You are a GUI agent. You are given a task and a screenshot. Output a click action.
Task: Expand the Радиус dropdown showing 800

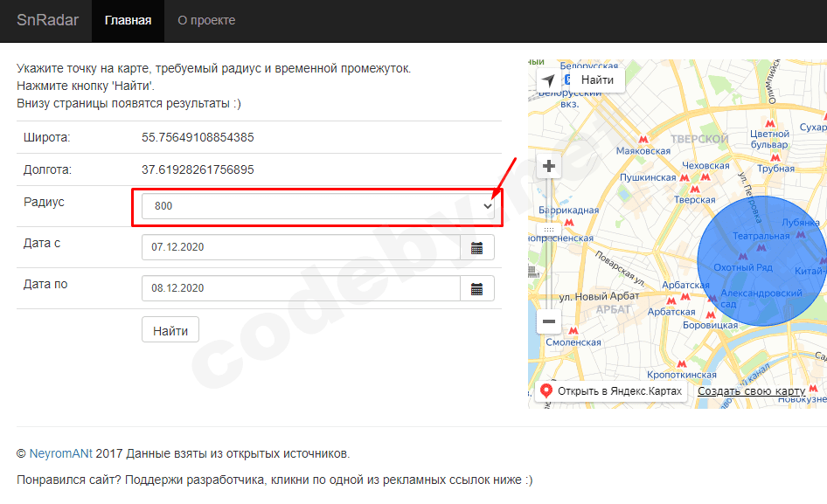(x=317, y=206)
